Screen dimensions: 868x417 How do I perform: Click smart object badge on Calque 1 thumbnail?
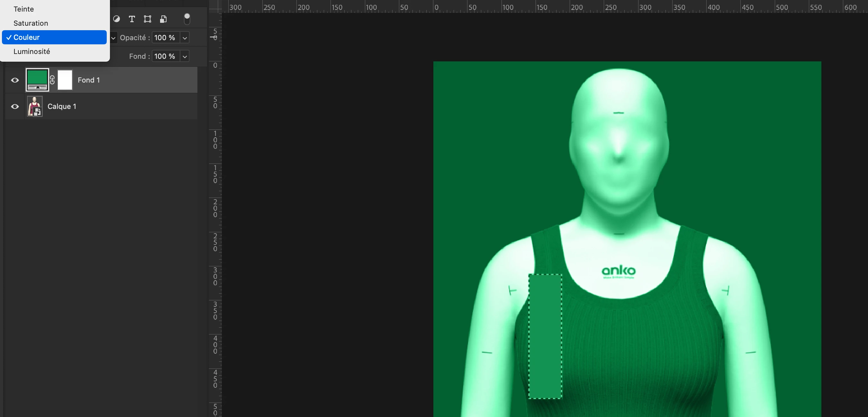pyautogui.click(x=37, y=112)
